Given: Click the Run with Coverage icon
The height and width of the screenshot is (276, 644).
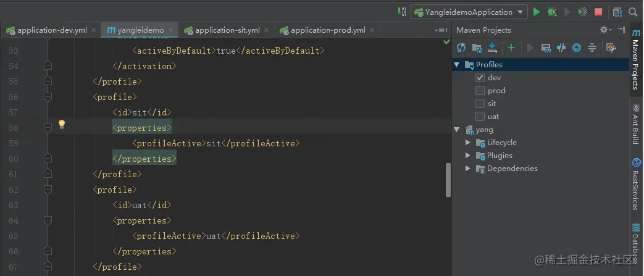Looking at the screenshot, I should point(583,12).
